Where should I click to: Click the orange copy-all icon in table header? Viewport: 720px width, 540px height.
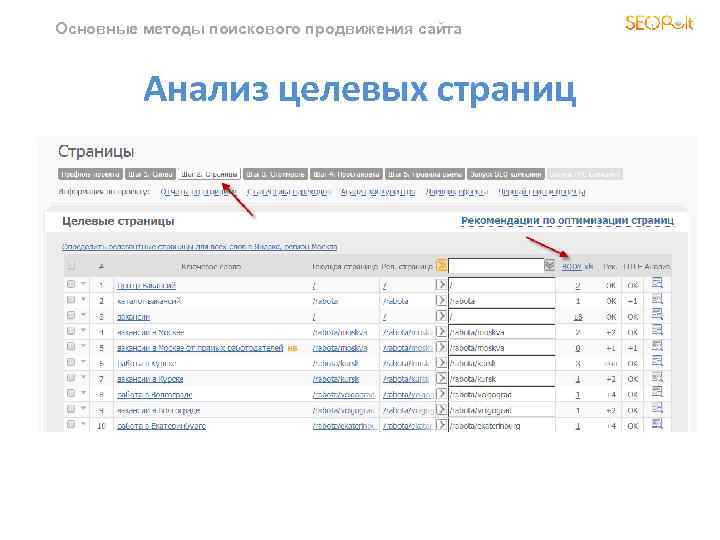coord(441,265)
